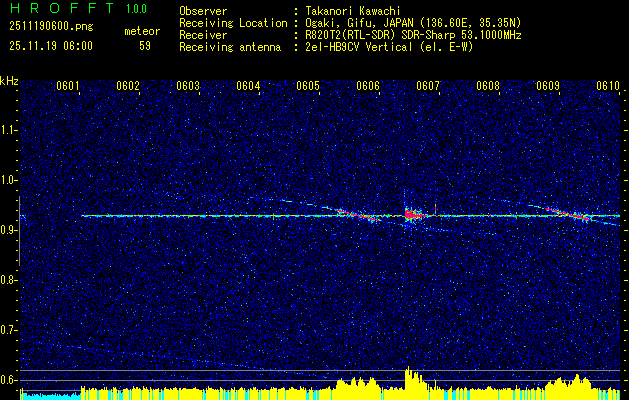Click the meteor count 59
Image resolution: width=629 pixels, height=400 pixels.
[x=145, y=46]
